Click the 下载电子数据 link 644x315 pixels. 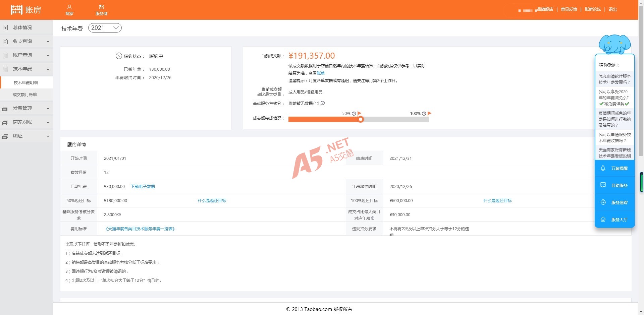click(143, 187)
